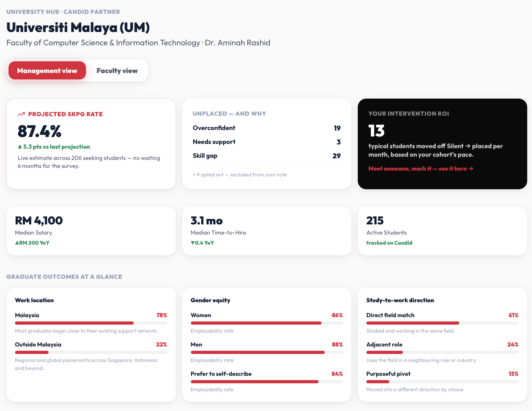Click the 'tracked on Candid' label
This screenshot has height=411, width=532.
389,243
